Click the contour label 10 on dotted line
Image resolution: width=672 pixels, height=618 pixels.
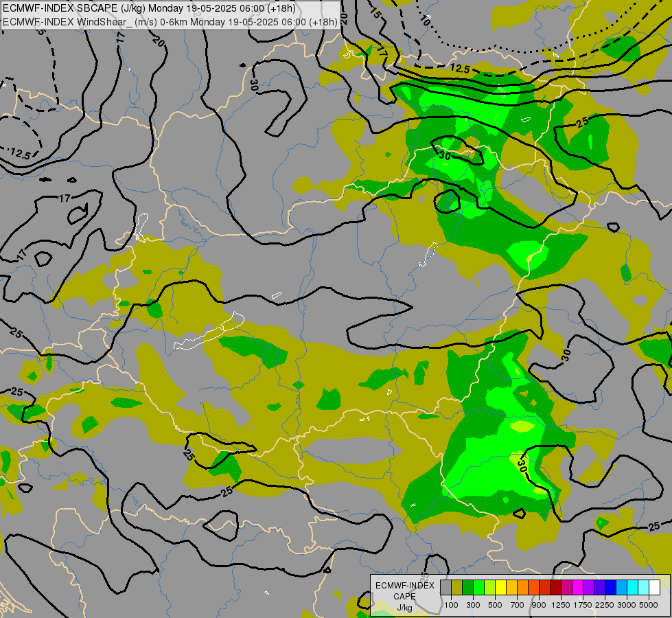424,20
